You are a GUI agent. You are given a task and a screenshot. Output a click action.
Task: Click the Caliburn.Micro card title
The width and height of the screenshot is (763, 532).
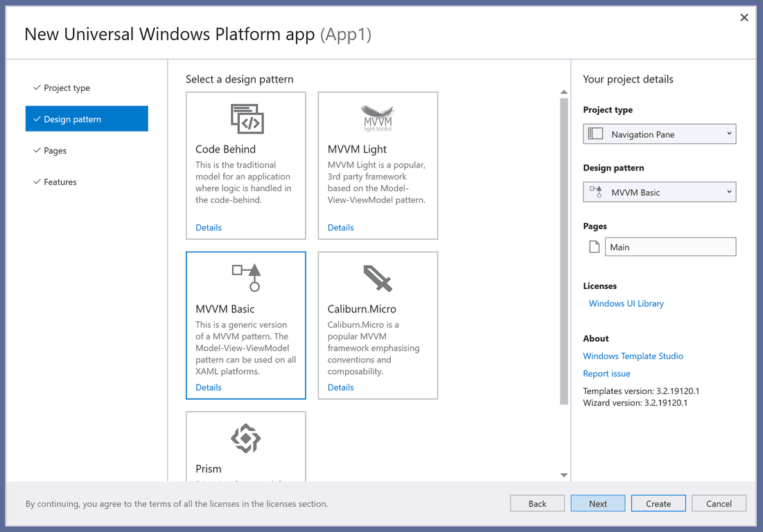tap(362, 309)
